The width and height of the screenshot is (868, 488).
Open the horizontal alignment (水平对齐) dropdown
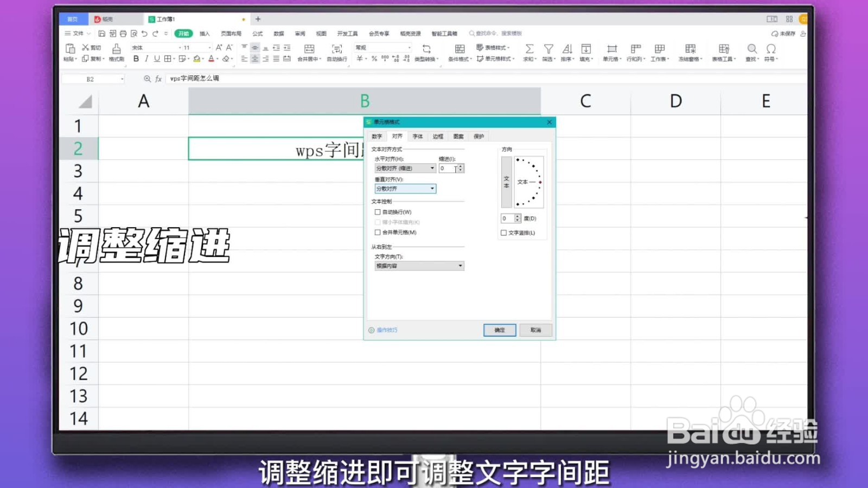click(x=432, y=168)
